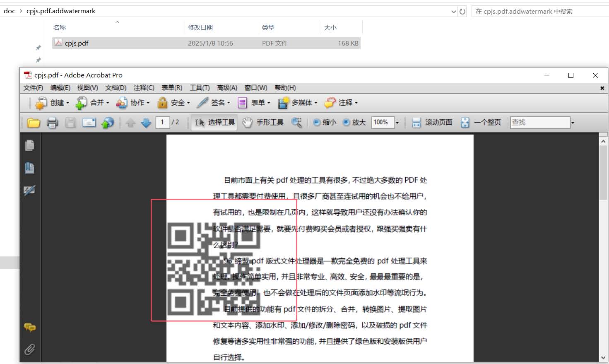Select the Hand tool (手形工具)
This screenshot has height=364, width=609.
point(264,122)
